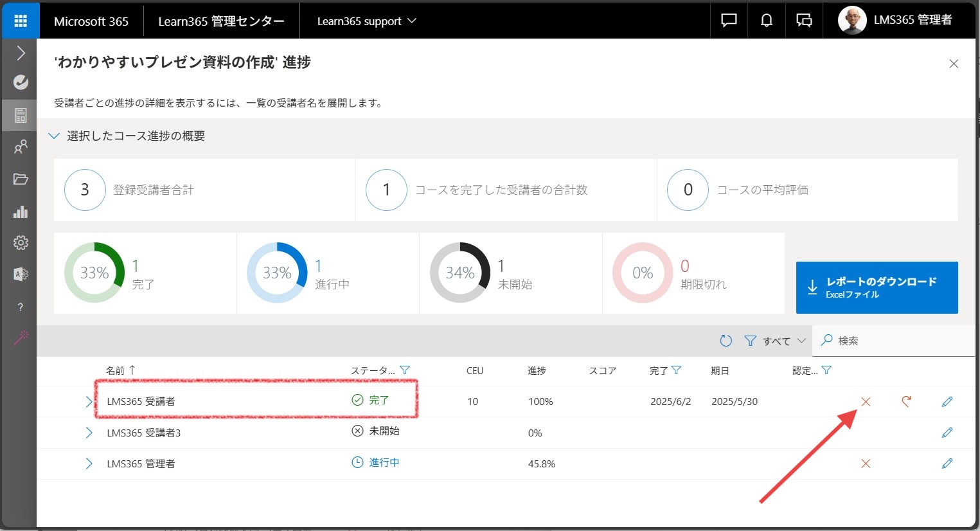
Task: Open the すべて filter dropdown
Action: point(775,341)
